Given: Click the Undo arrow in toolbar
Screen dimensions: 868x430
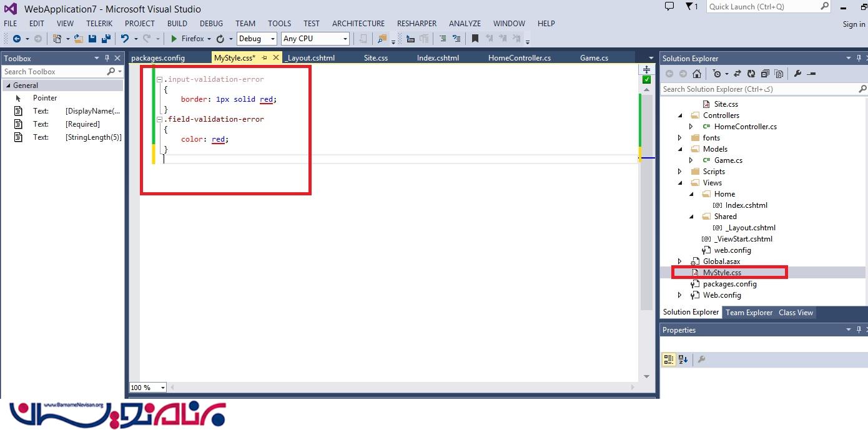Looking at the screenshot, I should point(125,39).
